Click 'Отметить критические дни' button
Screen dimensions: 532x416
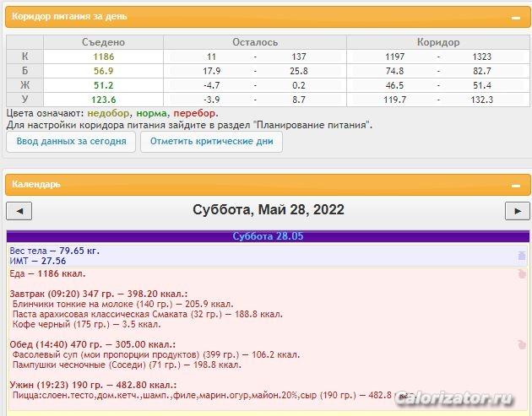pos(212,142)
